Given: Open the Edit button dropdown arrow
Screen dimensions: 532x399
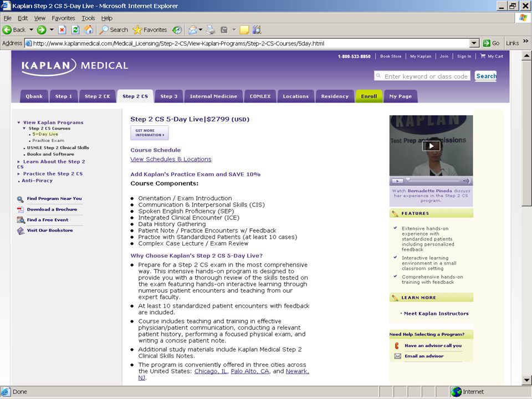Looking at the screenshot, I should pyautogui.click(x=234, y=30).
